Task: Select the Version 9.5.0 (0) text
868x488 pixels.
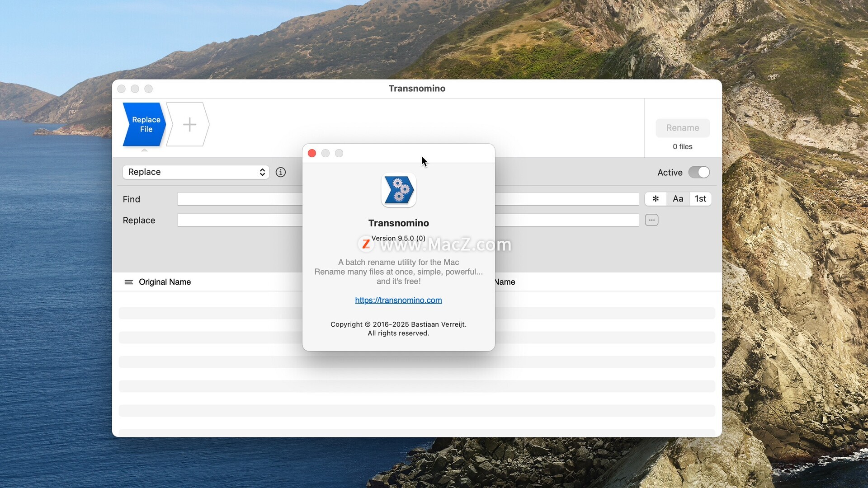Action: [x=398, y=238]
